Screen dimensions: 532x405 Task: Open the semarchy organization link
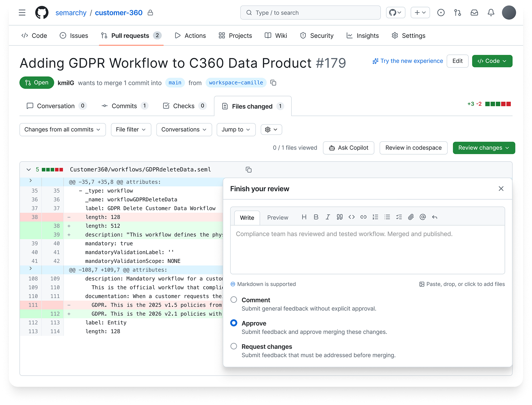[x=71, y=13]
